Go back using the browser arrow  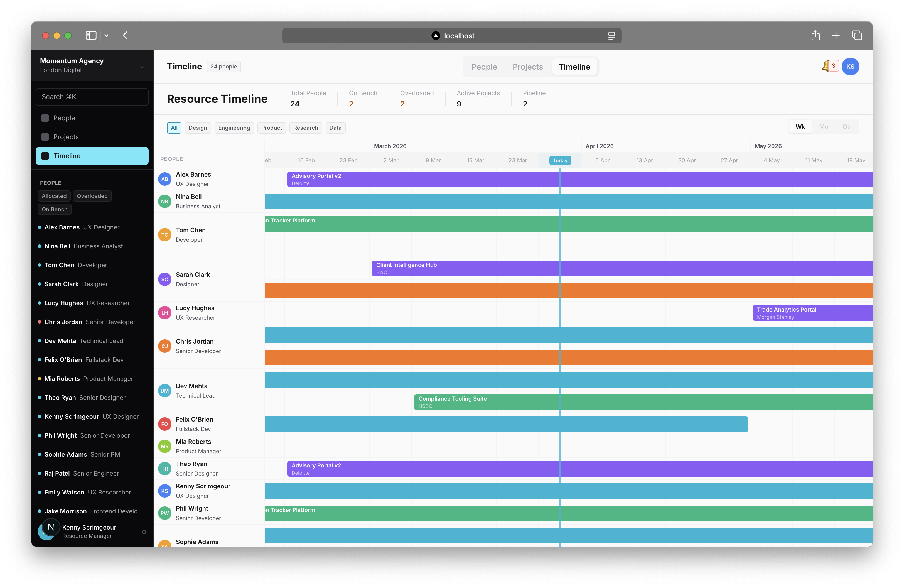coord(125,35)
